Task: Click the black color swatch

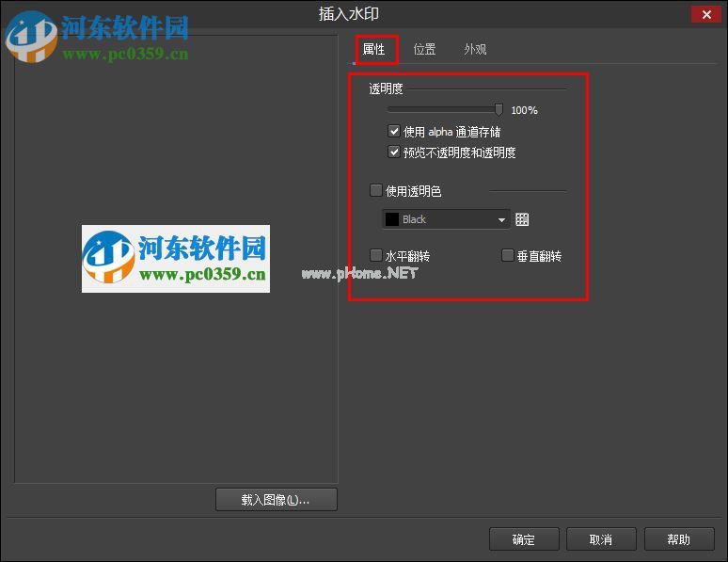Action: pyautogui.click(x=392, y=219)
